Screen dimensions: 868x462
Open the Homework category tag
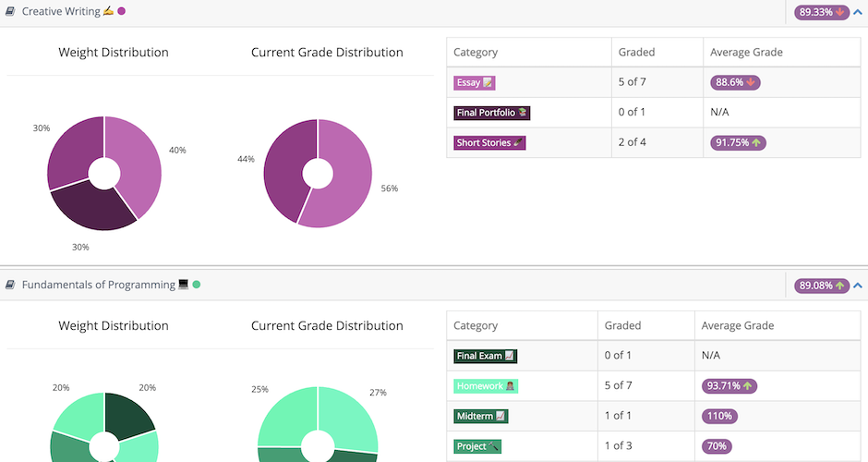point(486,386)
